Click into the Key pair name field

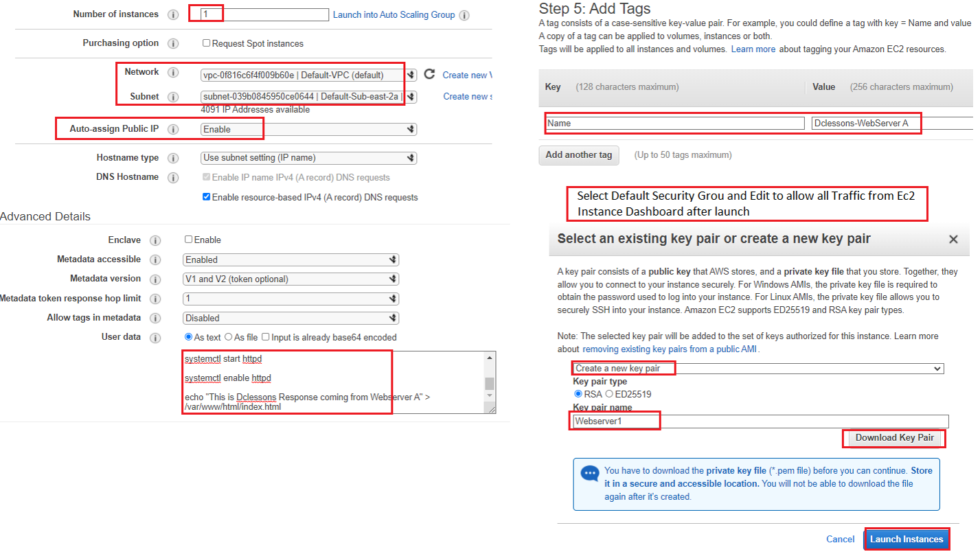pyautogui.click(x=760, y=422)
